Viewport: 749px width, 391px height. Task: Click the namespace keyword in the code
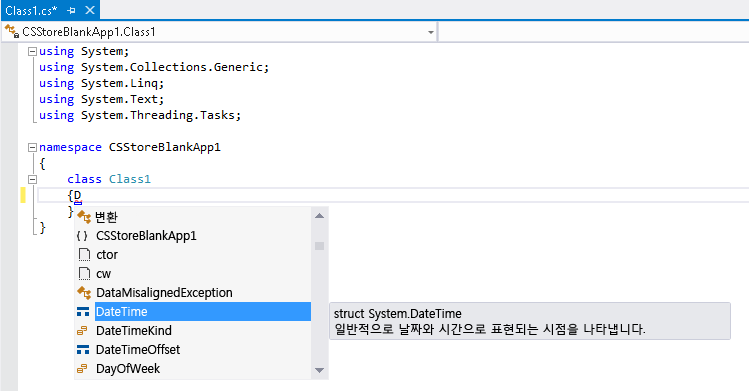[70, 148]
